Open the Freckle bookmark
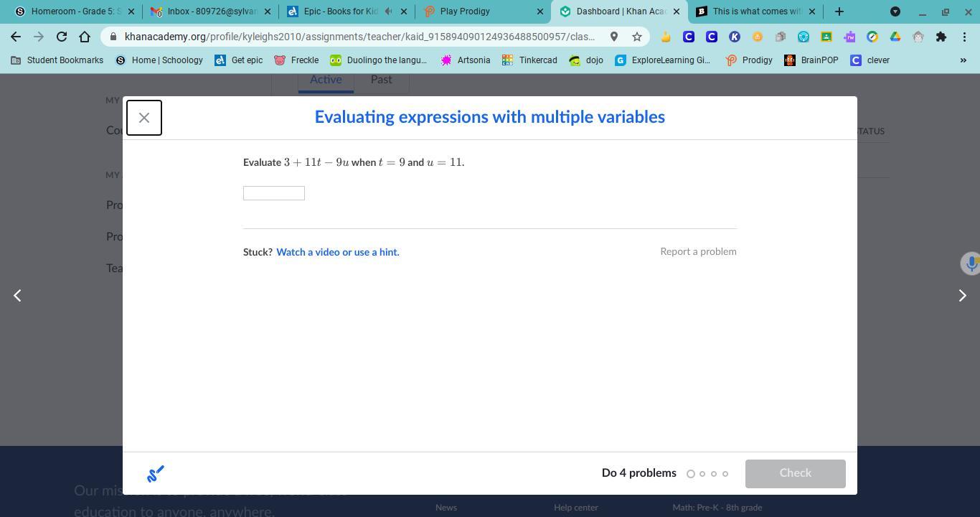 pyautogui.click(x=296, y=60)
